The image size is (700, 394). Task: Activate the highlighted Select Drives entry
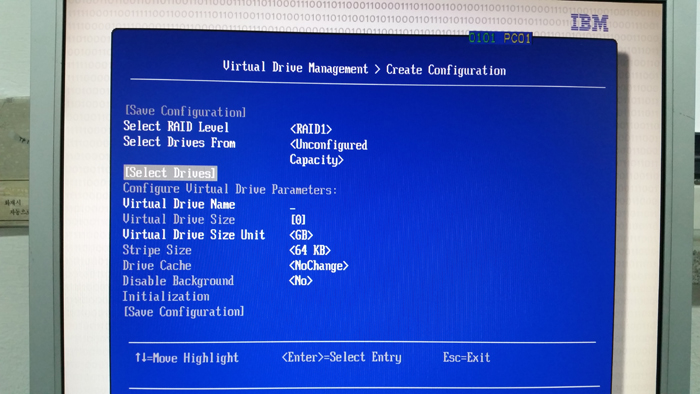[x=170, y=173]
